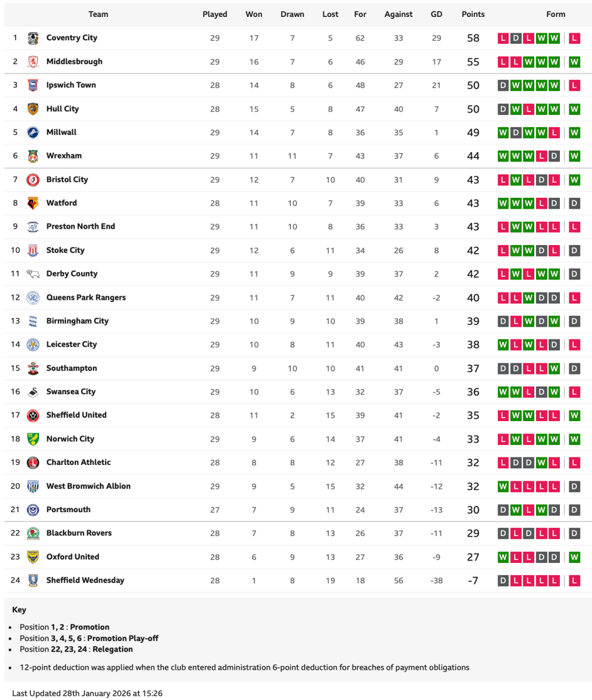Image resolution: width=592 pixels, height=700 pixels.
Task: Click the Points column header
Action: tap(473, 15)
